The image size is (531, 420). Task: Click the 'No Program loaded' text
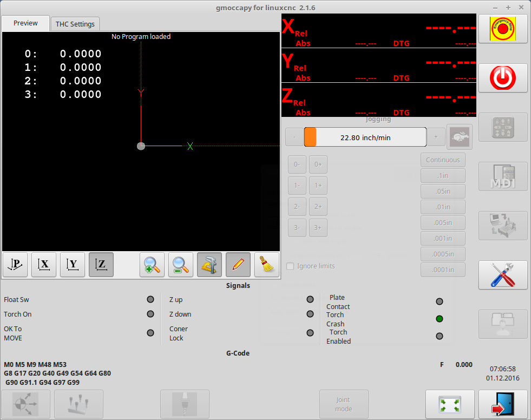(x=141, y=37)
